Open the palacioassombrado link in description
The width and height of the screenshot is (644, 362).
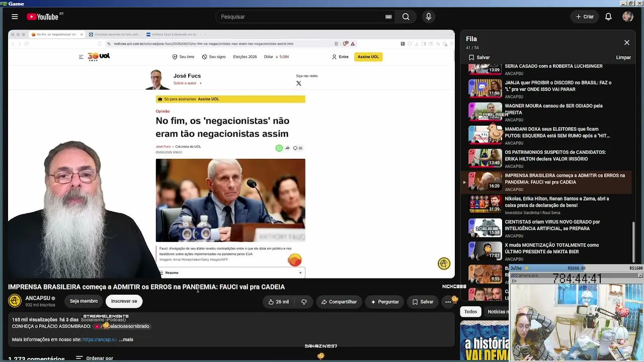(122, 326)
